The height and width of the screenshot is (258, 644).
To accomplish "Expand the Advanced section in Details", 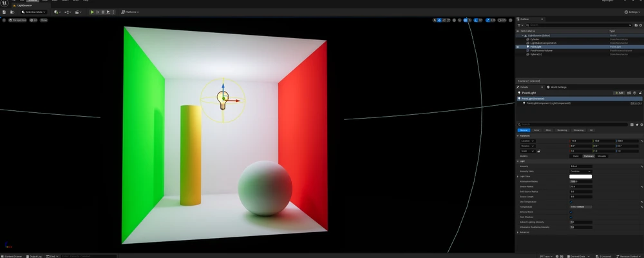I will pyautogui.click(x=524, y=232).
